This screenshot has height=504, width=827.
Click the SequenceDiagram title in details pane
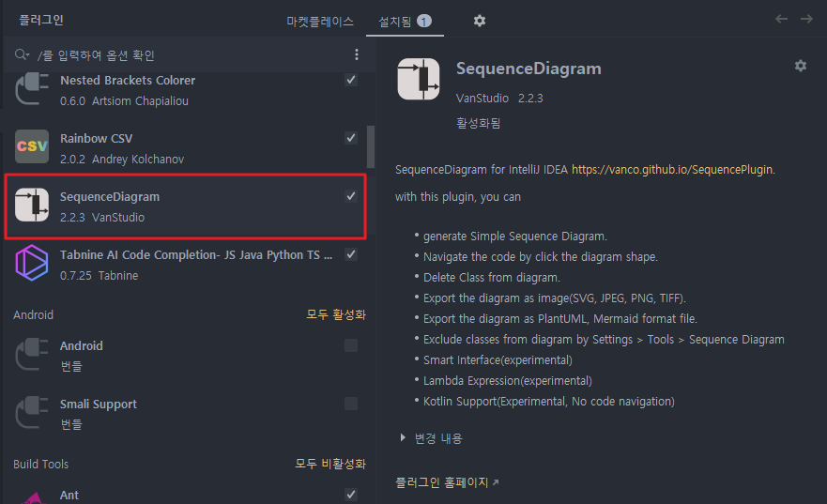click(528, 69)
